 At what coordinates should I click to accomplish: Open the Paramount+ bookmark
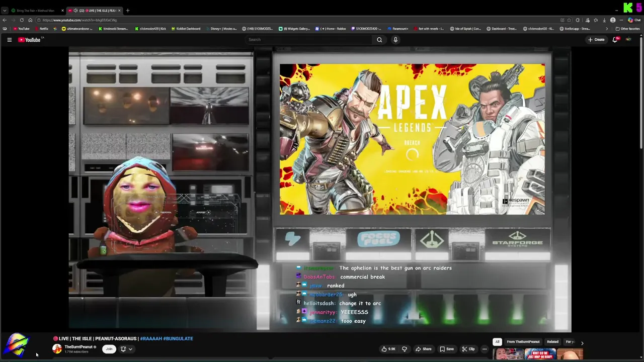coord(397,29)
